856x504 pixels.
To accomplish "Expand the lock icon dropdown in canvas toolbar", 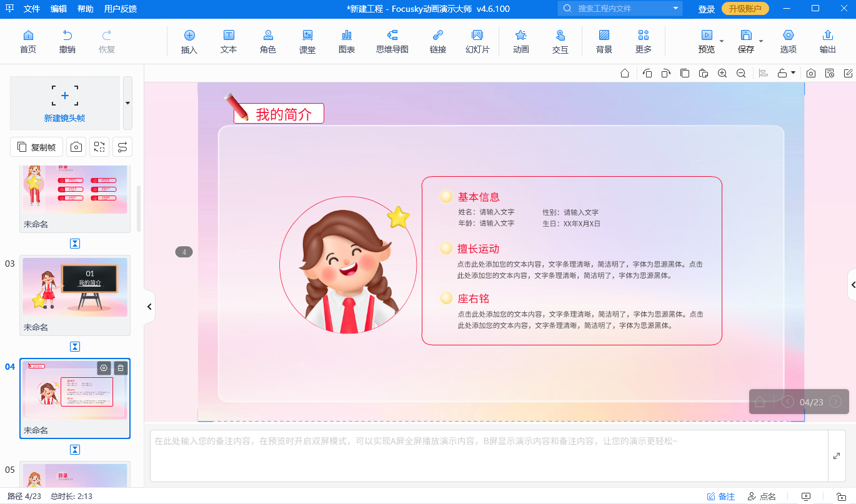I will [794, 73].
